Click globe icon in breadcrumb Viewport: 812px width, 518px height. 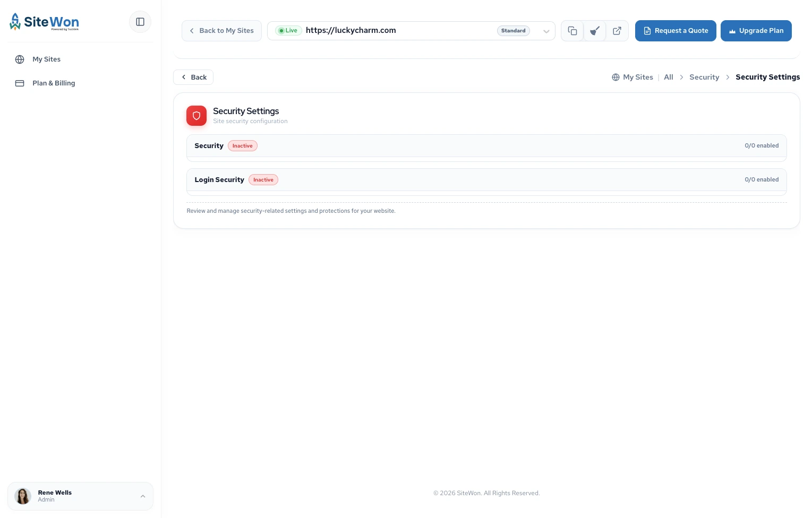616,77
